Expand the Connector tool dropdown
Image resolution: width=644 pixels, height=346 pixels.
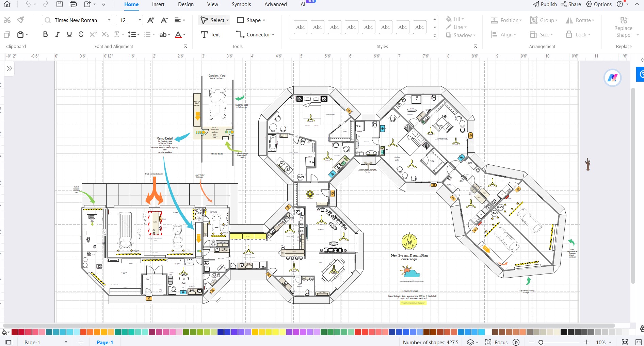tap(273, 34)
